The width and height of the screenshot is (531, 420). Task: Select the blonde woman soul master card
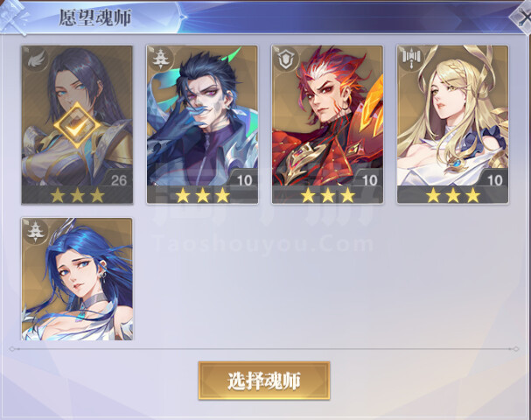tap(453, 124)
